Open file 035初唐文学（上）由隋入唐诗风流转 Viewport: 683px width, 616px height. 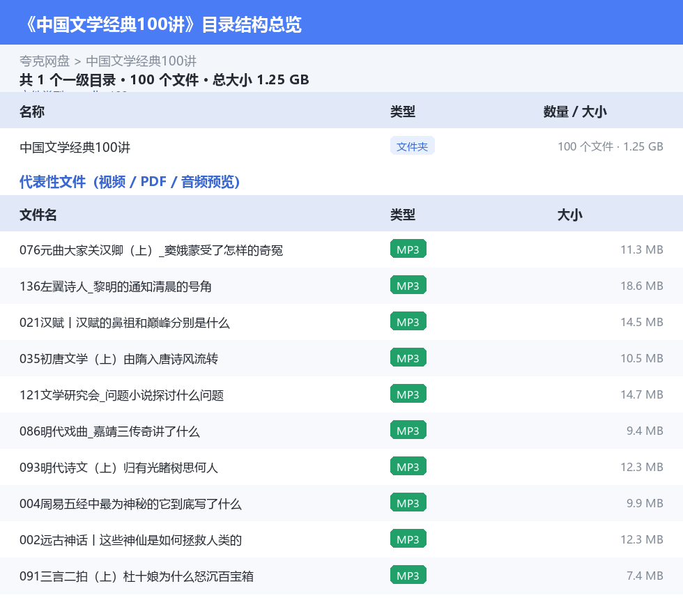coord(119,359)
